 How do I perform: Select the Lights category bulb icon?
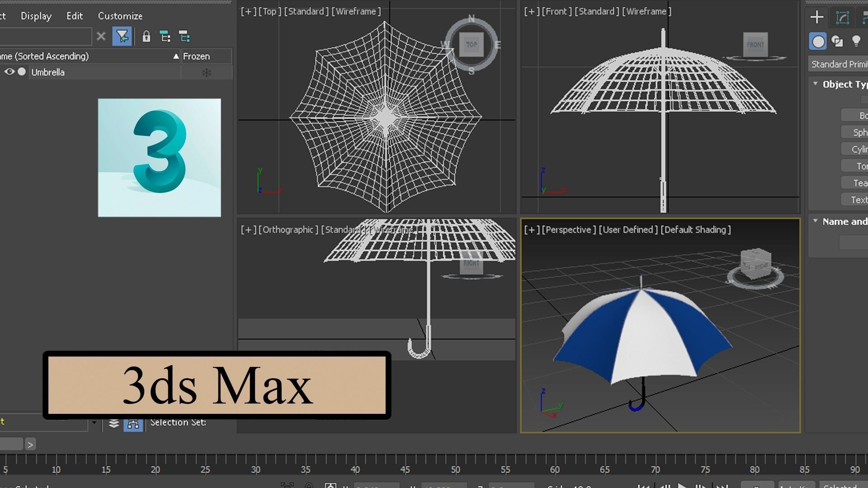point(856,42)
